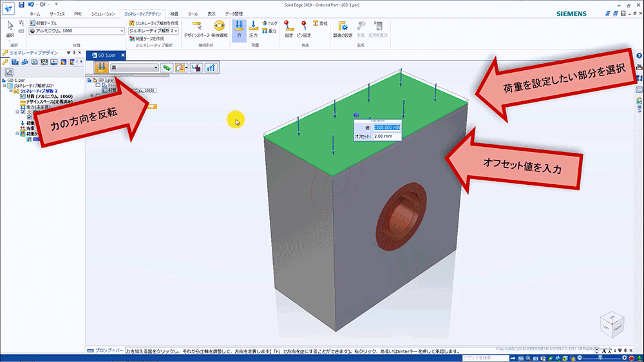Select the Pressure (圧力) load tool
Image resolution: width=644 pixels, height=362 pixels.
(253, 30)
